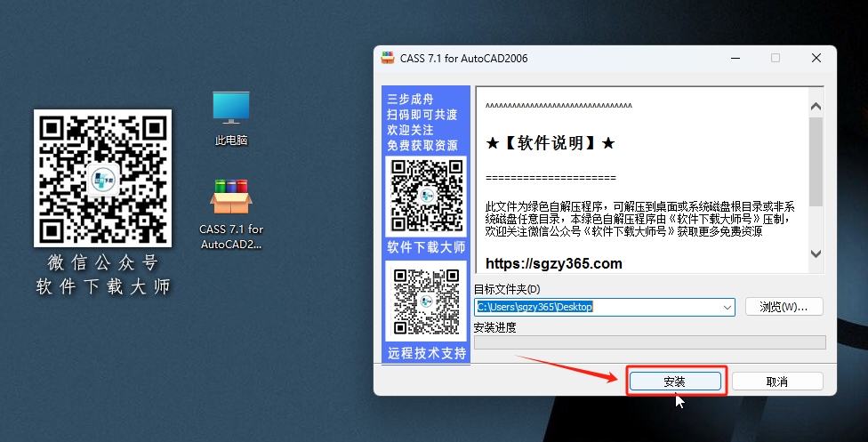This screenshot has height=442, width=868.
Task: Click the 软件说明 heading text
Action: point(551,143)
